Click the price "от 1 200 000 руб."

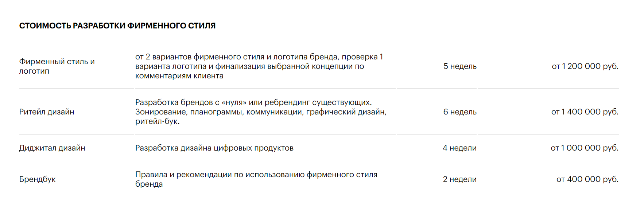tap(585, 66)
